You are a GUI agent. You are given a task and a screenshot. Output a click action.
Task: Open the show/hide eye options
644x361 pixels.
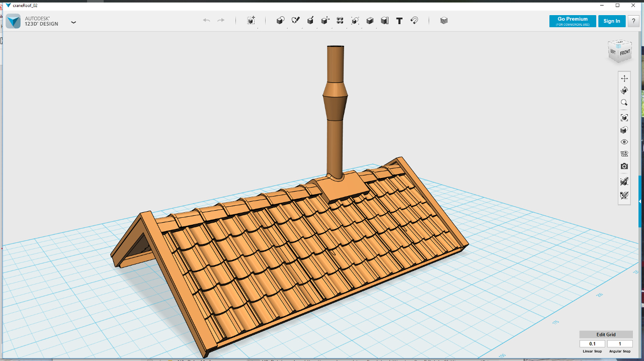[x=624, y=142]
